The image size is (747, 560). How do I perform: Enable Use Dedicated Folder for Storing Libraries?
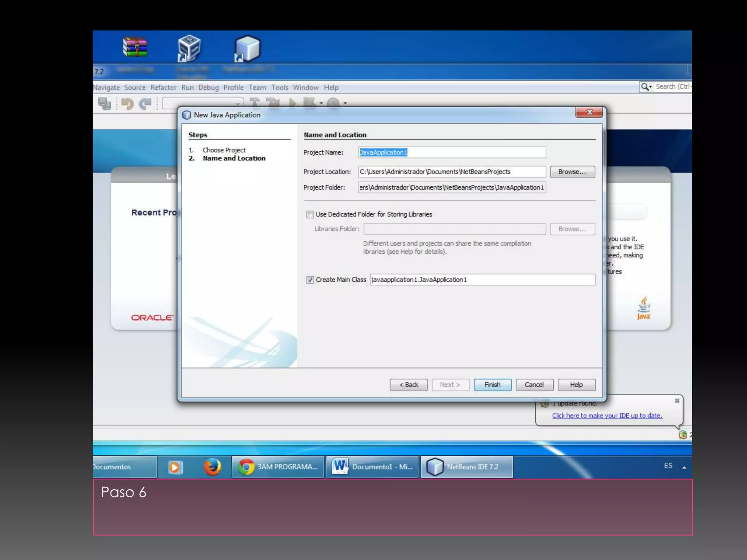(x=310, y=214)
